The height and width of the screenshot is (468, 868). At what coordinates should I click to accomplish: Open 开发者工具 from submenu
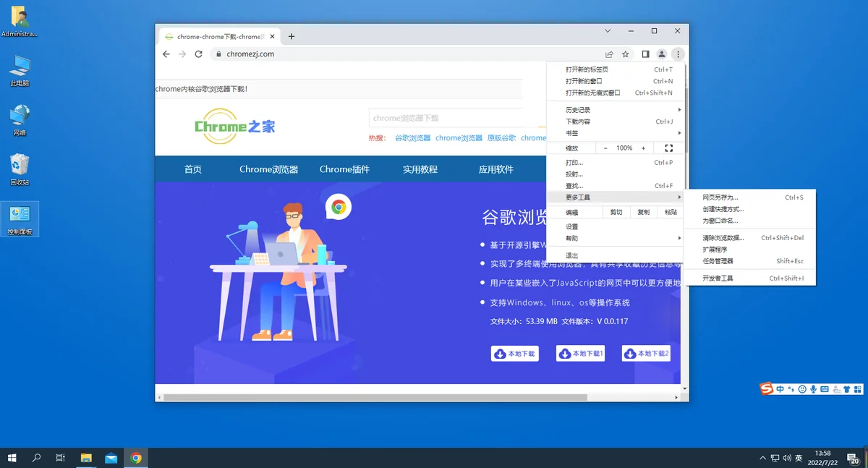click(x=750, y=278)
